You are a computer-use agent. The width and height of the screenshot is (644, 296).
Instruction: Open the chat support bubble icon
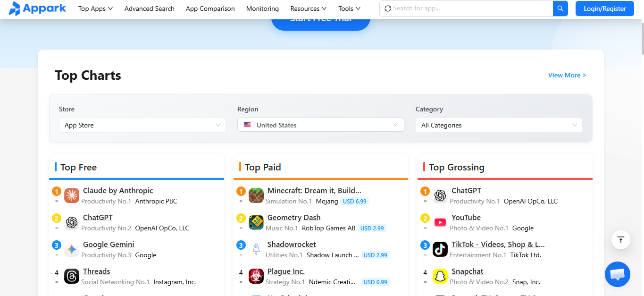(x=617, y=274)
